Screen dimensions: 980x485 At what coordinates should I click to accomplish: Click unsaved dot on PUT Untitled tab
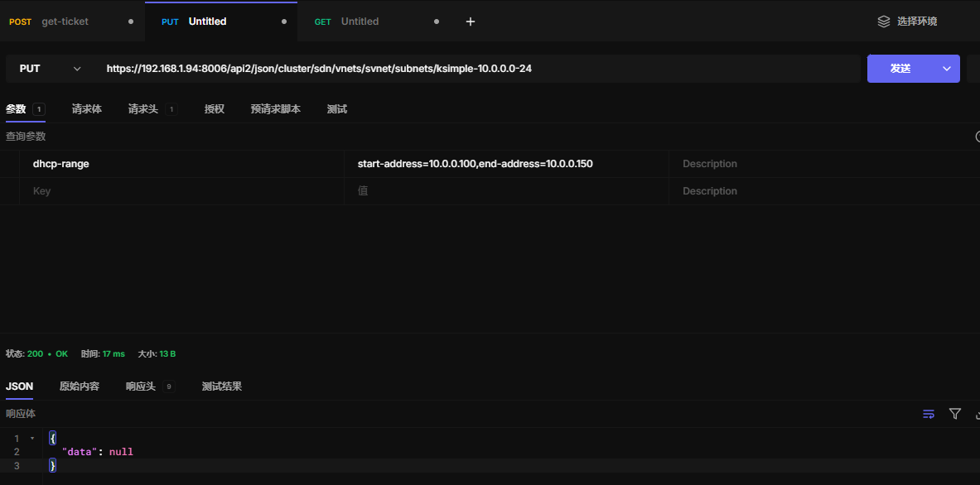point(284,22)
